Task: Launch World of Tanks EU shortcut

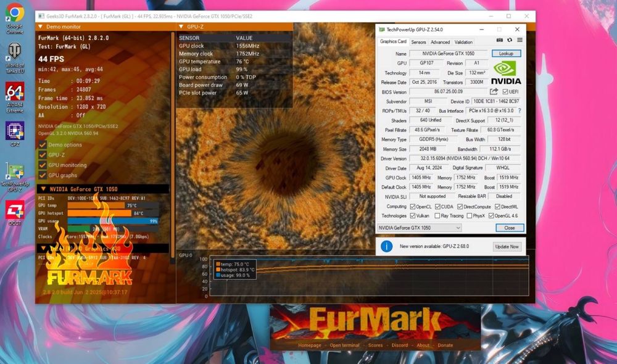Action: [x=15, y=58]
